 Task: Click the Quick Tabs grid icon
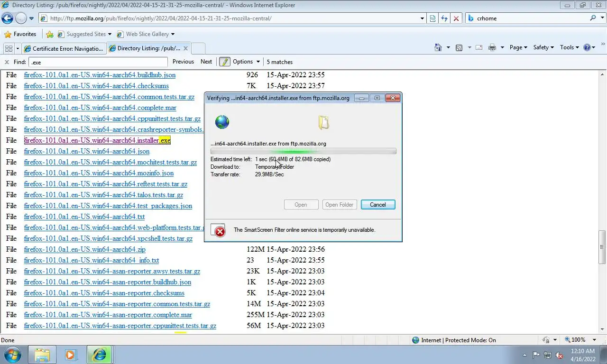(x=9, y=48)
